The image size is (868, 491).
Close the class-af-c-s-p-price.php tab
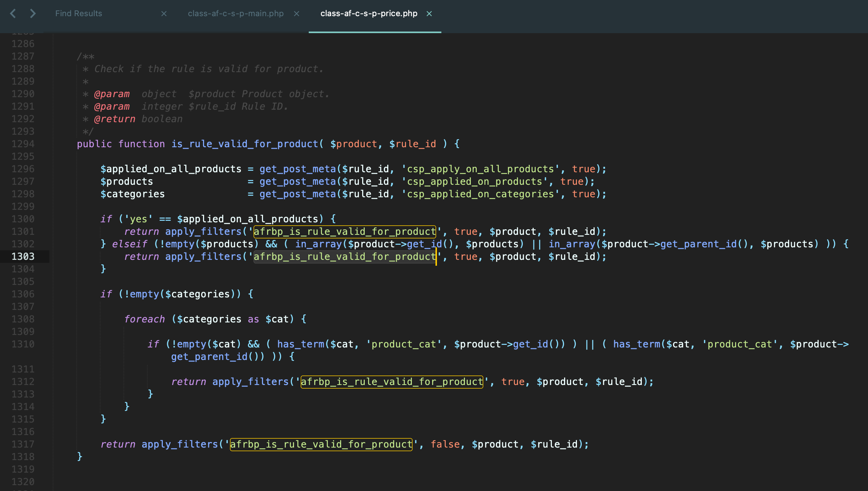click(429, 14)
